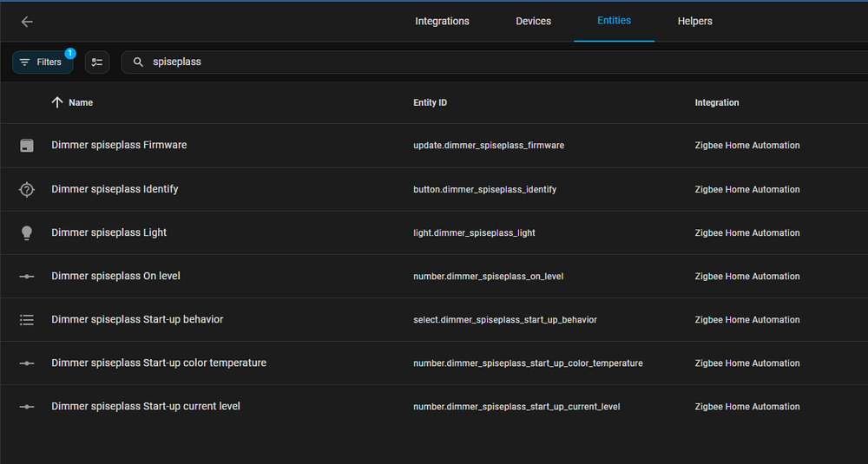Click the back arrow icon

tap(27, 22)
